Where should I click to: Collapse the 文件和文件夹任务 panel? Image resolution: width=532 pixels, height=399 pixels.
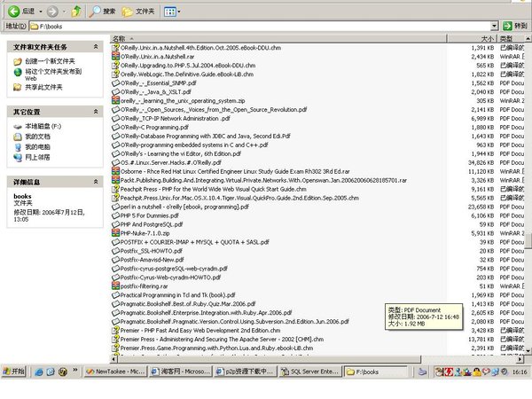tap(98, 46)
